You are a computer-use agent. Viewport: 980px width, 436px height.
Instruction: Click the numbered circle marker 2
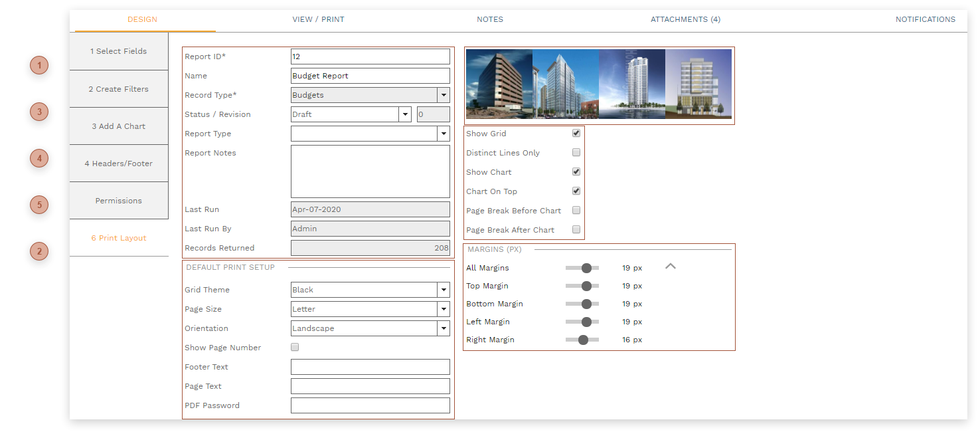point(39,251)
